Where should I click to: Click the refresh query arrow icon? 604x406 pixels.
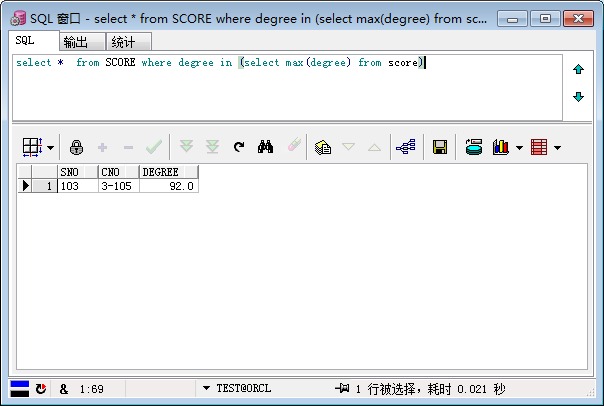click(239, 147)
